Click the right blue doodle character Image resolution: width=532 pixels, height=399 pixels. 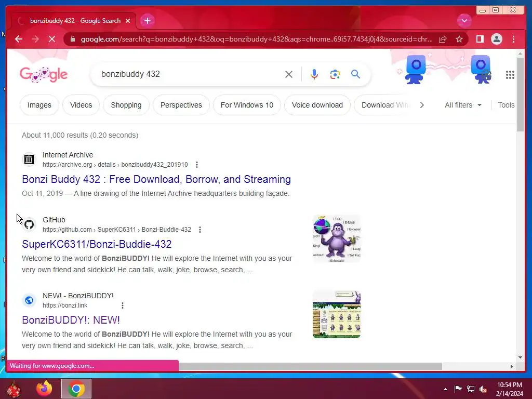click(x=481, y=69)
